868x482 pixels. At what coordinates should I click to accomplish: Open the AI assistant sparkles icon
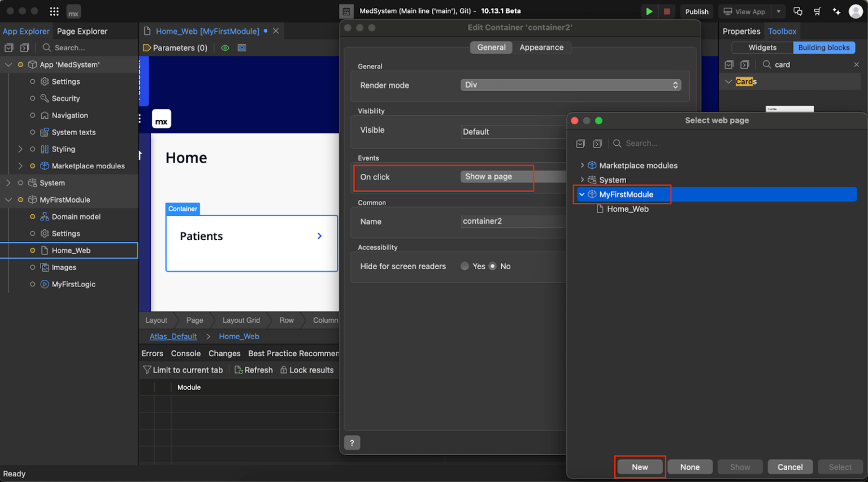(836, 11)
